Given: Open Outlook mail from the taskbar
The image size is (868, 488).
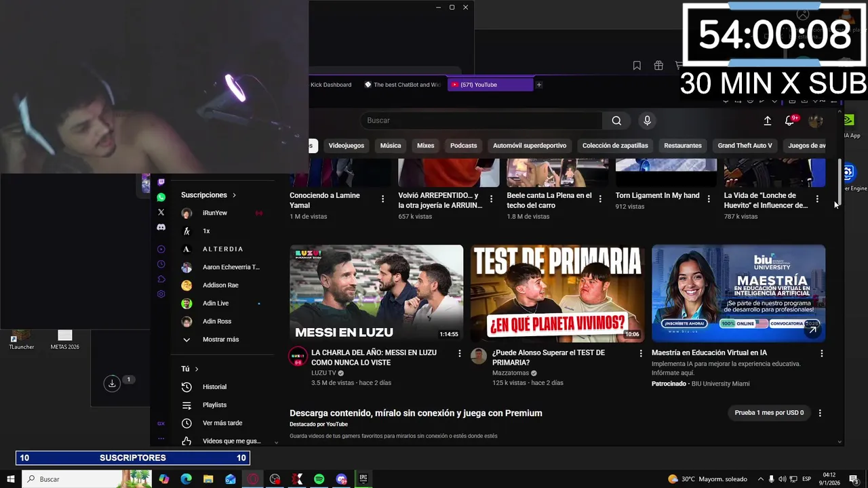Looking at the screenshot, I should click(231, 479).
